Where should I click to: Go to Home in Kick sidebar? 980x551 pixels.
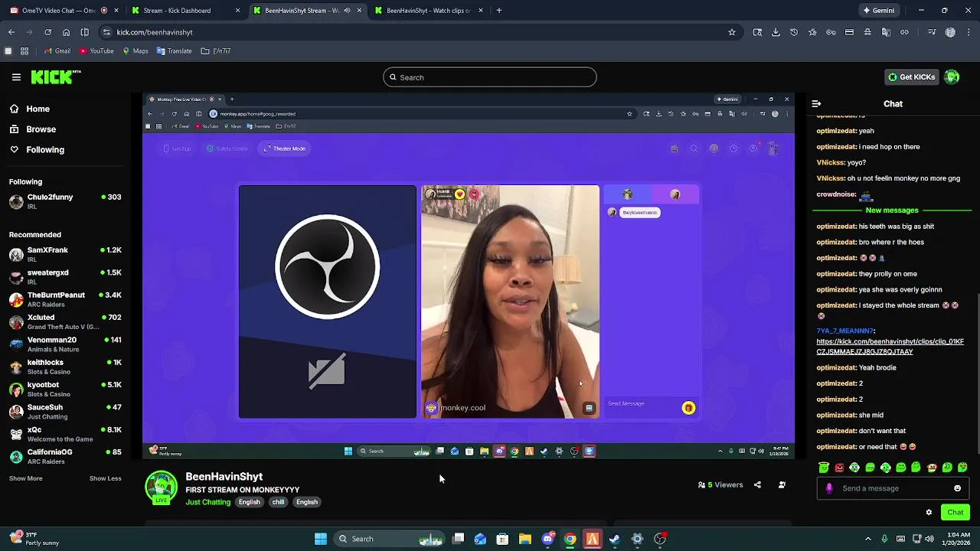point(38,109)
